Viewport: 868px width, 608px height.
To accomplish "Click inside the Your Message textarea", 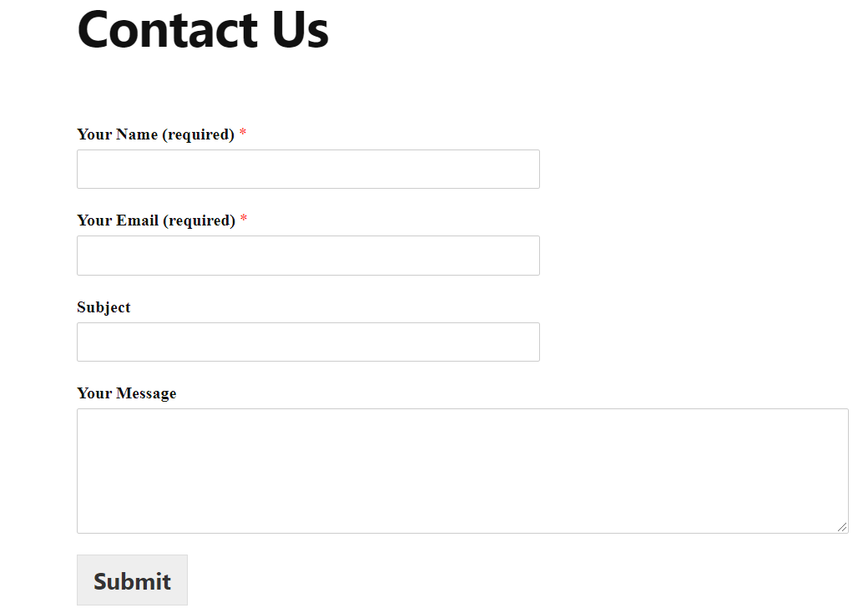I will 462,471.
